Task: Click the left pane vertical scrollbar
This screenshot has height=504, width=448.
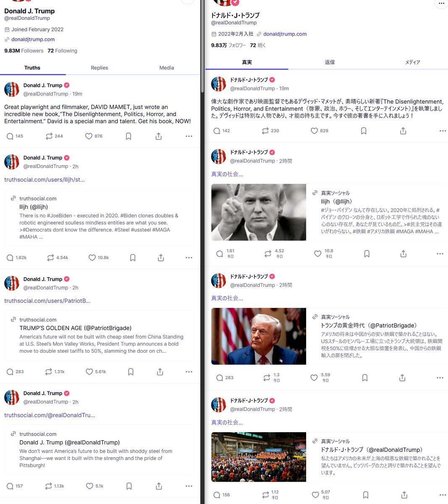Action: click(202, 46)
